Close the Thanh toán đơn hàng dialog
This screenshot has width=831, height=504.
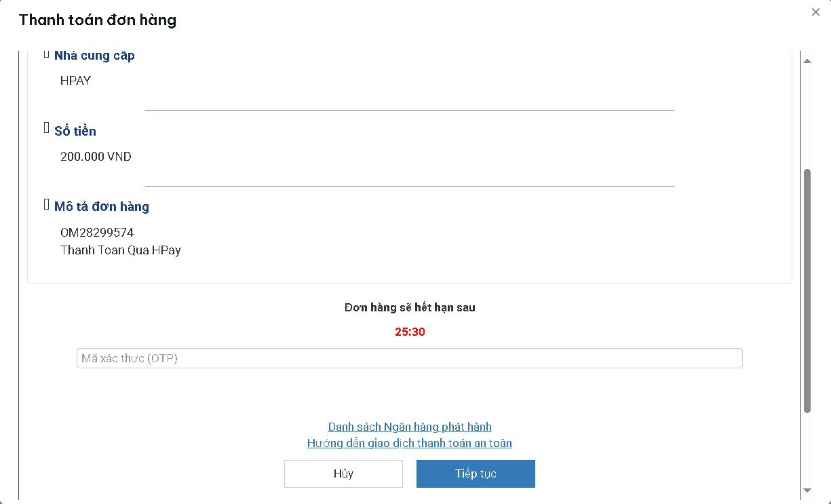coord(815,12)
